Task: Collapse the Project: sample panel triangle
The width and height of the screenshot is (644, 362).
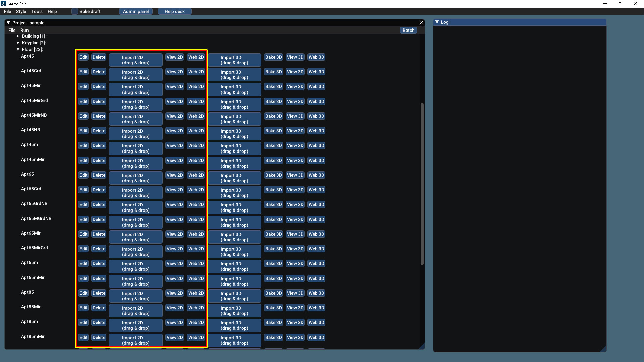Action: 8,23
